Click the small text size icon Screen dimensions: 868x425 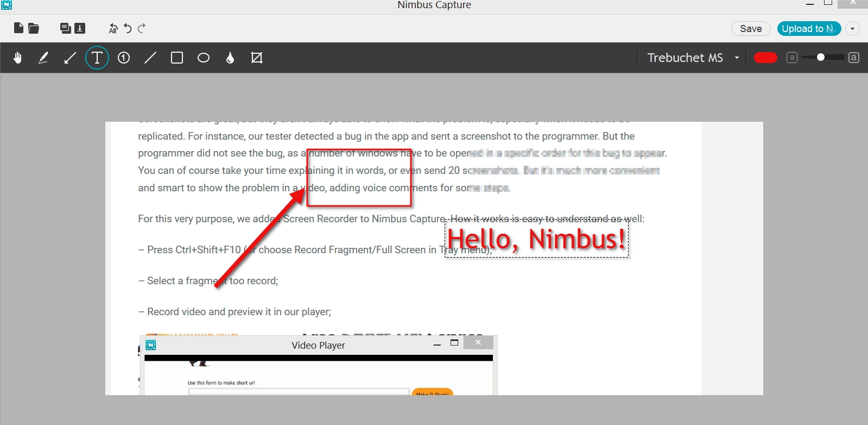(792, 58)
